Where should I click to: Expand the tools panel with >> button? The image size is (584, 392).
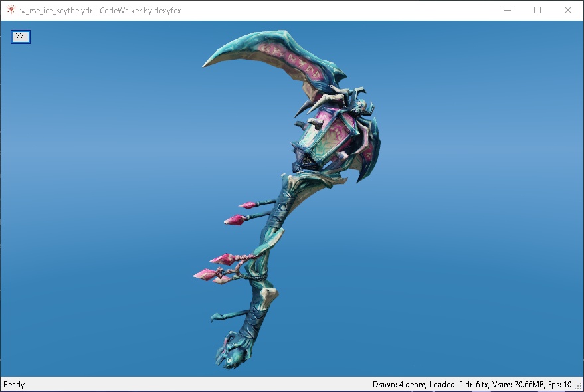[21, 37]
